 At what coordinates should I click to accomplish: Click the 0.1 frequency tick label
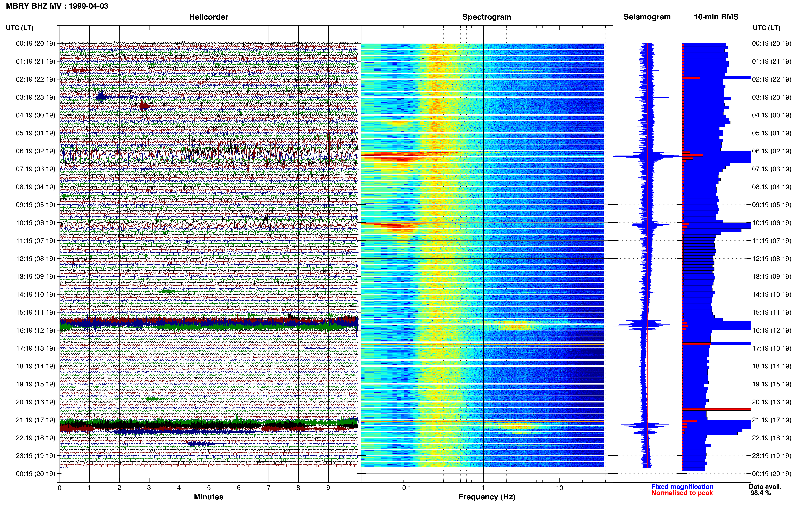(x=407, y=488)
